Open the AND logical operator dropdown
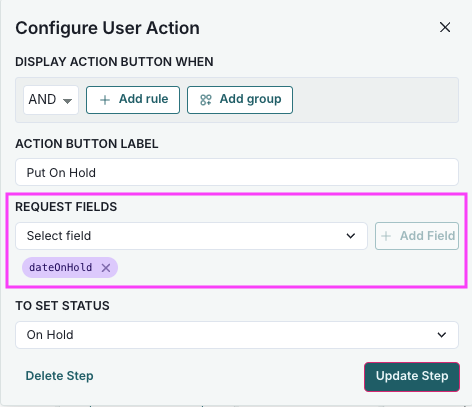Image resolution: width=472 pixels, height=407 pixels. (51, 100)
